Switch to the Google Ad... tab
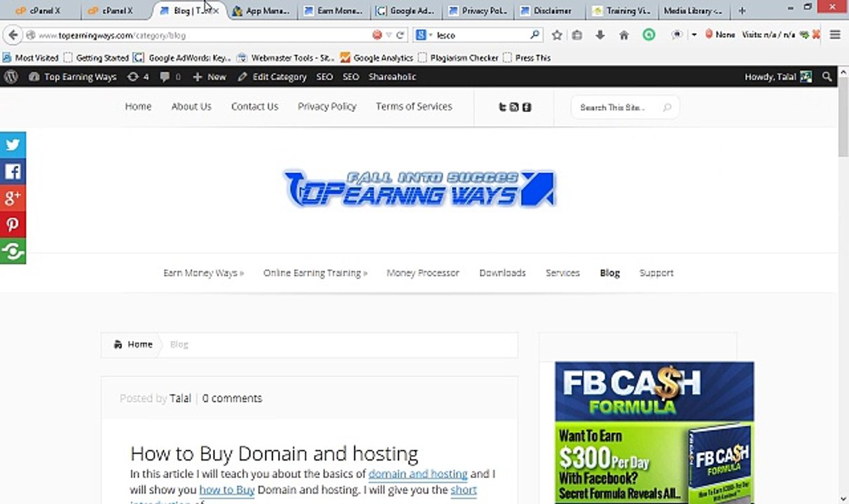The height and width of the screenshot is (504, 849). pos(406,10)
